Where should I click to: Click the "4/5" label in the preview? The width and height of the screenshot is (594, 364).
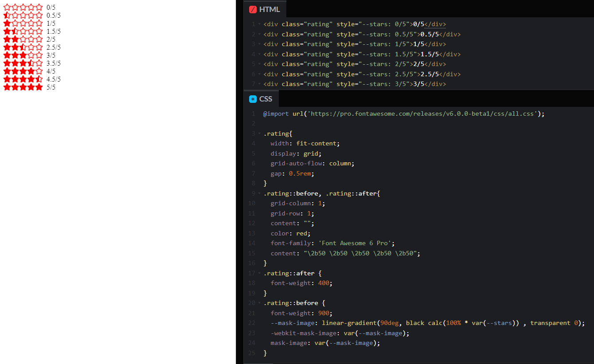tap(51, 71)
